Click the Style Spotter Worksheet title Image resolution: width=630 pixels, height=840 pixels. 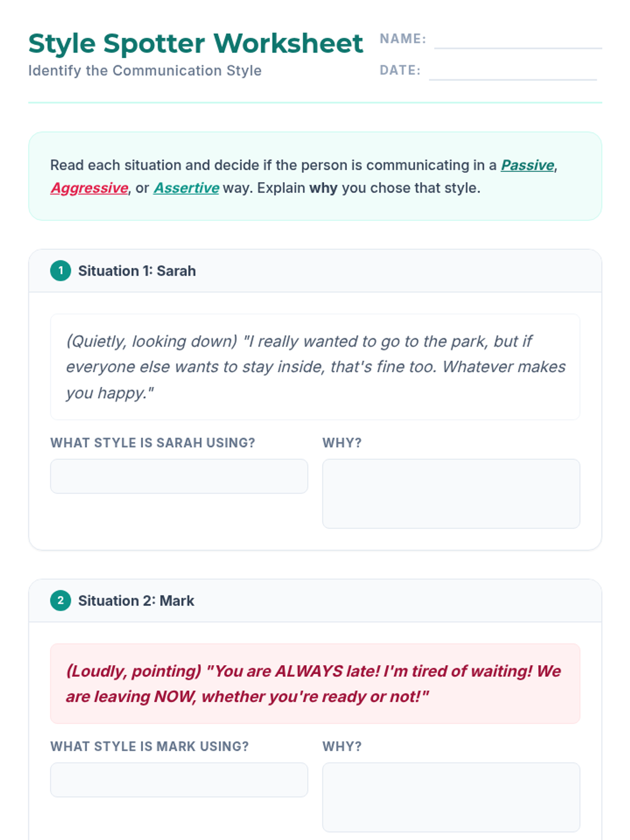coord(195,43)
